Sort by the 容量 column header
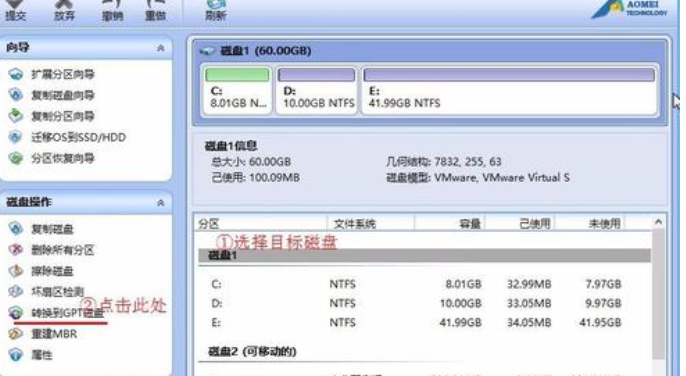686x376 pixels. (x=449, y=224)
